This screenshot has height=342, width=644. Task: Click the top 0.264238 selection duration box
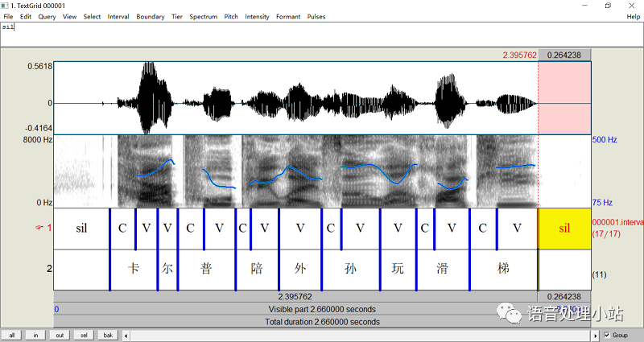564,55
